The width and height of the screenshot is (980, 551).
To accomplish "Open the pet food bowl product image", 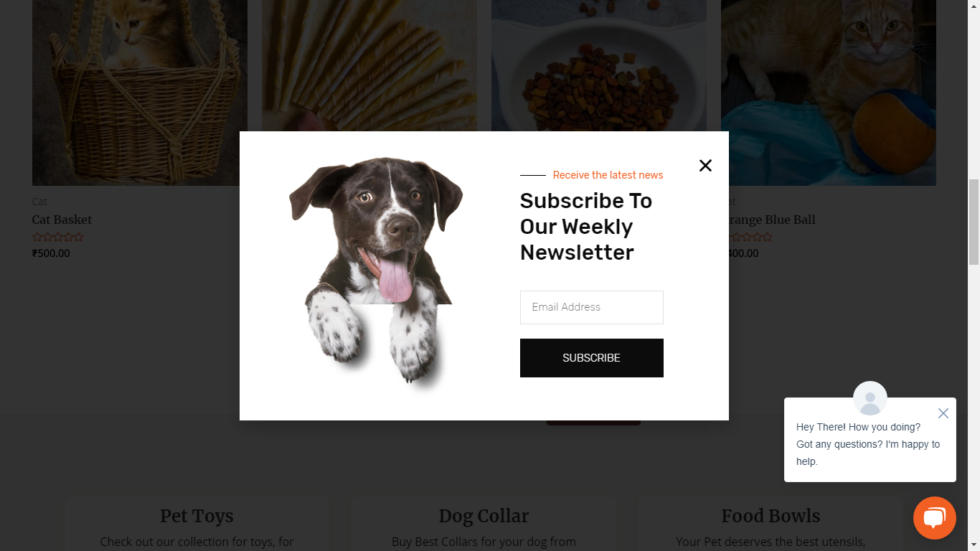I will (599, 65).
